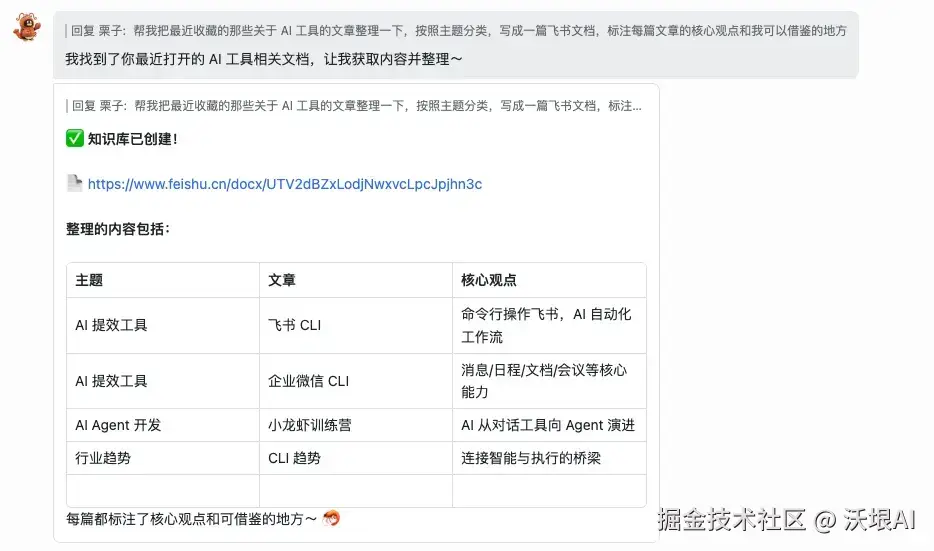
Task: Click the '行业趋势' table cell
Action: pos(163,458)
